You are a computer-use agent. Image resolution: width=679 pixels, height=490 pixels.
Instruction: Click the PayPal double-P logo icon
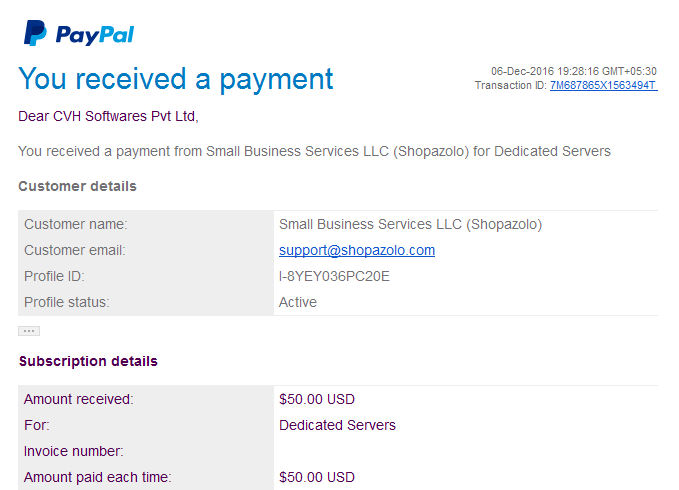(x=35, y=33)
